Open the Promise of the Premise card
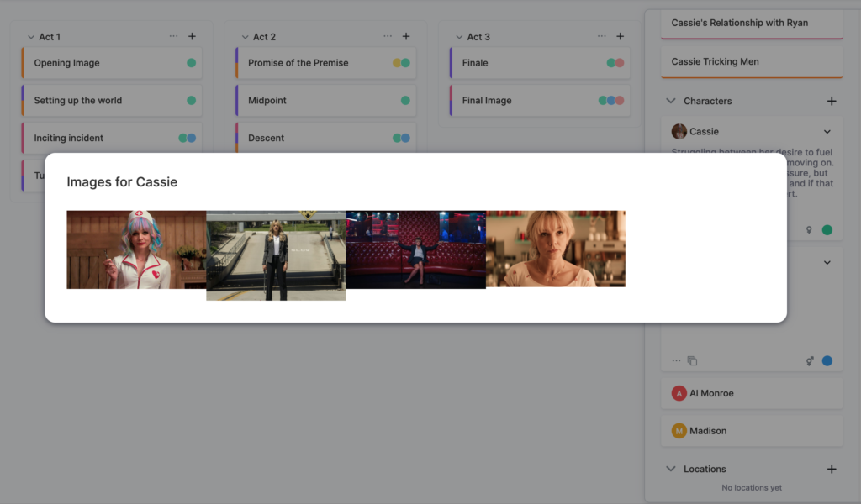The width and height of the screenshot is (861, 504). click(325, 62)
